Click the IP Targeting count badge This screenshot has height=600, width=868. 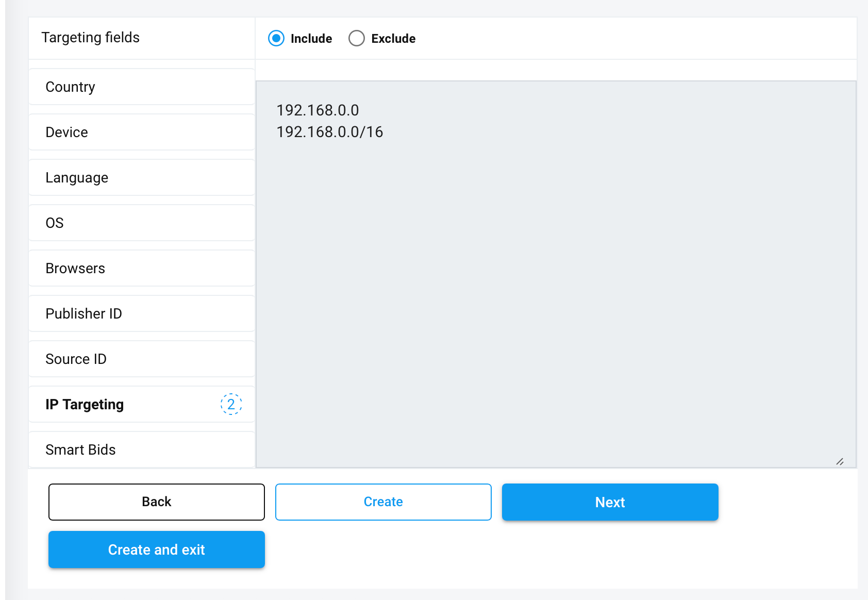[x=231, y=404]
